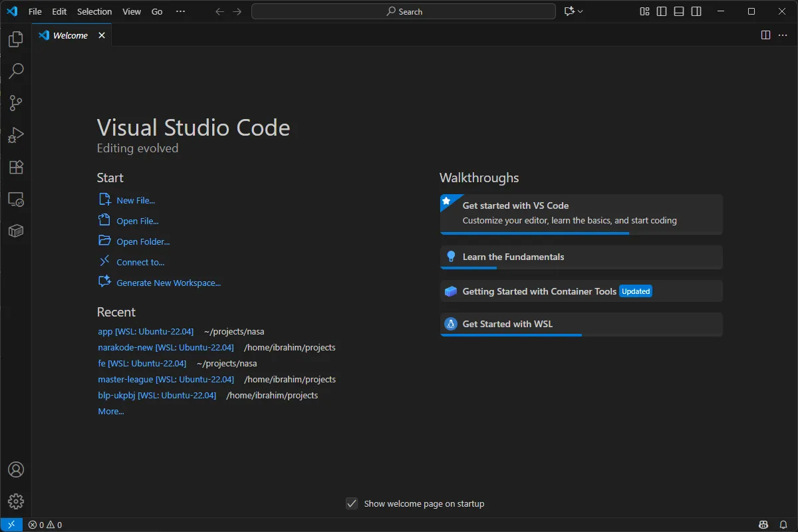The height and width of the screenshot is (532, 798).
Task: Open the More link under Recent
Action: pyautogui.click(x=110, y=411)
